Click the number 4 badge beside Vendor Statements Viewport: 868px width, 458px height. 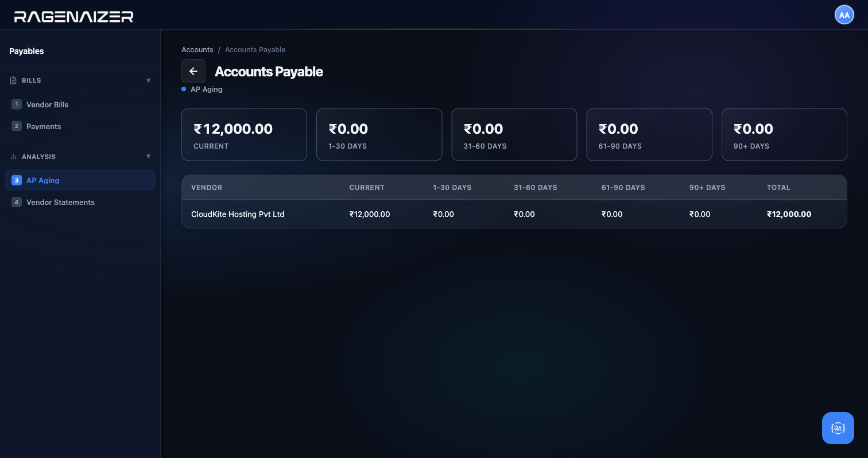pos(17,202)
